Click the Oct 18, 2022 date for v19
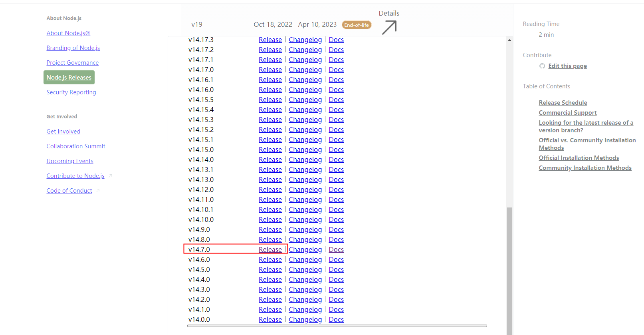 (x=273, y=24)
